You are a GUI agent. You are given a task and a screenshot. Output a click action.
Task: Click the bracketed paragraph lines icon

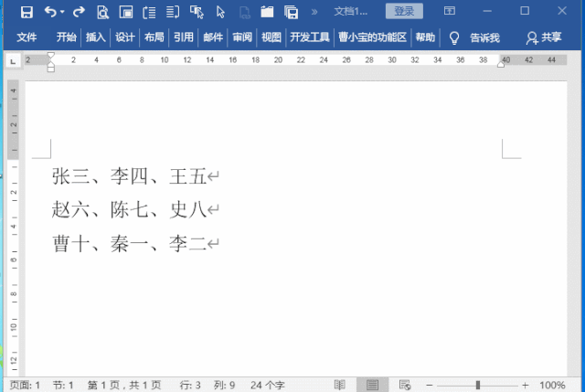(149, 12)
